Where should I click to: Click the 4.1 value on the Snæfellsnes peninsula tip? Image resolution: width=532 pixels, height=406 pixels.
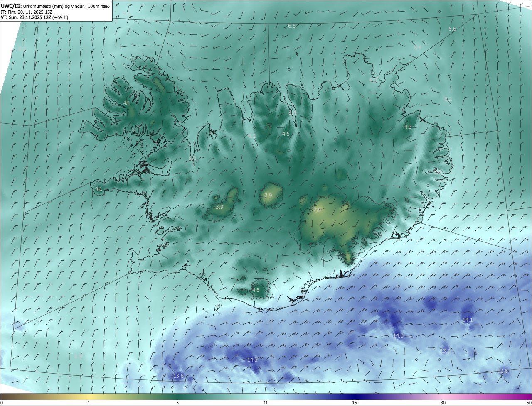click(99, 188)
